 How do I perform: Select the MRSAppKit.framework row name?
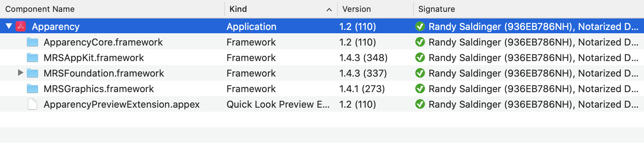(x=94, y=58)
